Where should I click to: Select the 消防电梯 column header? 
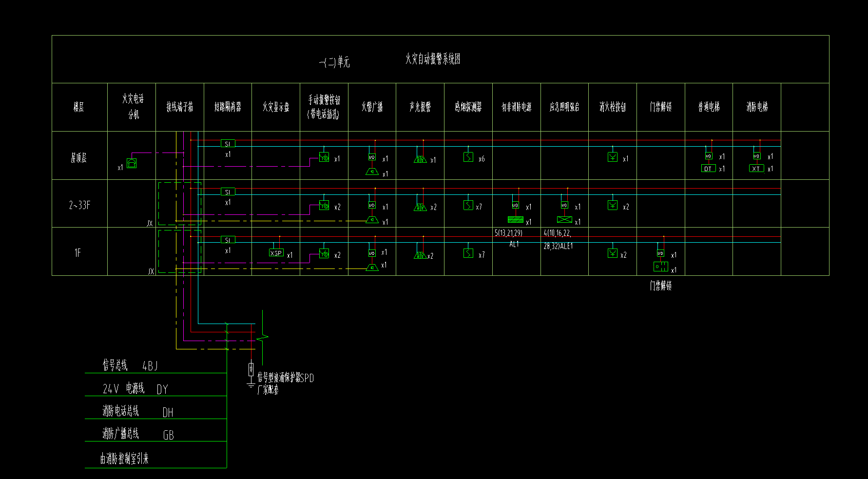757,107
